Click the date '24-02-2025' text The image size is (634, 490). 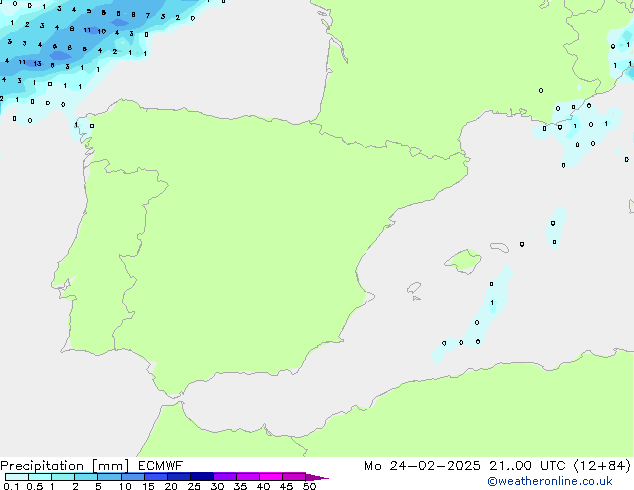tap(435, 466)
